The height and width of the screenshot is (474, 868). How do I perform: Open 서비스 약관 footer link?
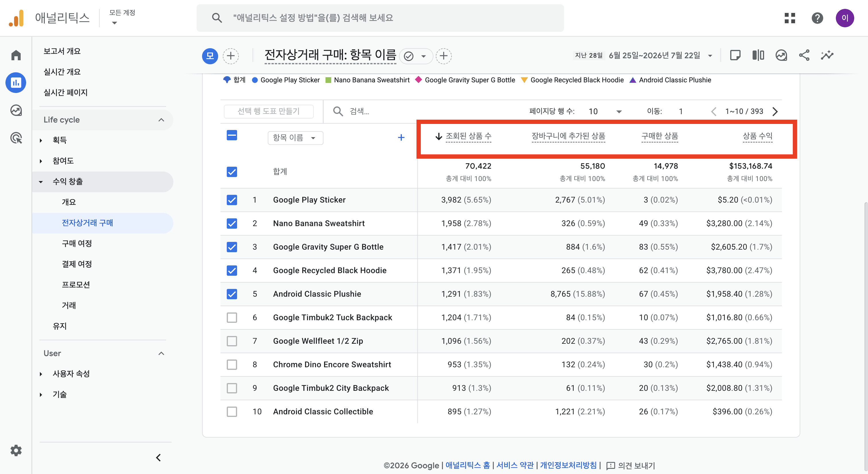click(x=515, y=466)
